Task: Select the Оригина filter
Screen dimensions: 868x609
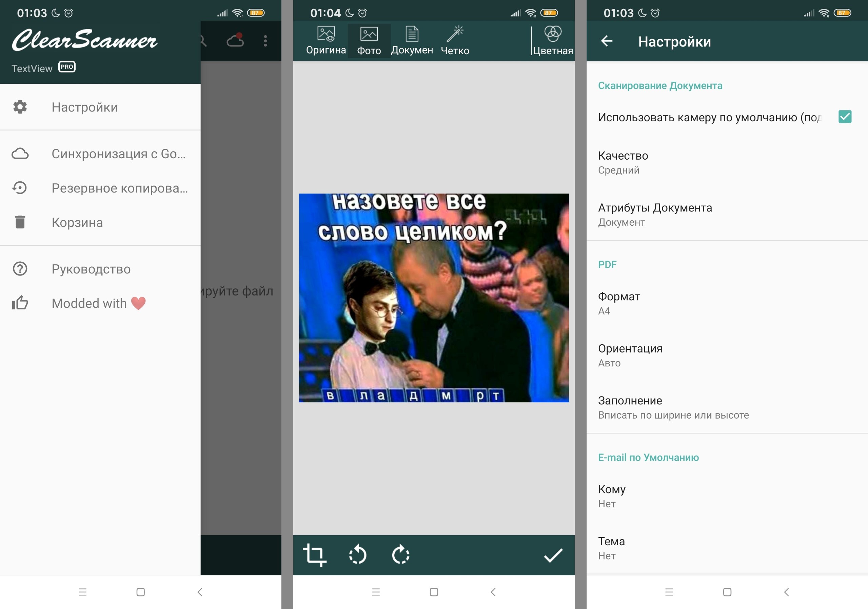Action: tap(326, 41)
